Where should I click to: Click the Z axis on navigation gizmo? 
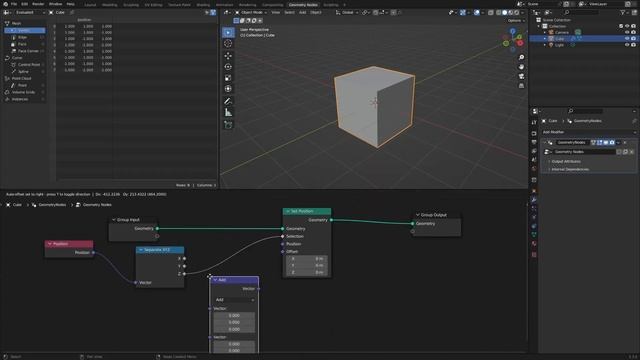pyautogui.click(x=513, y=31)
